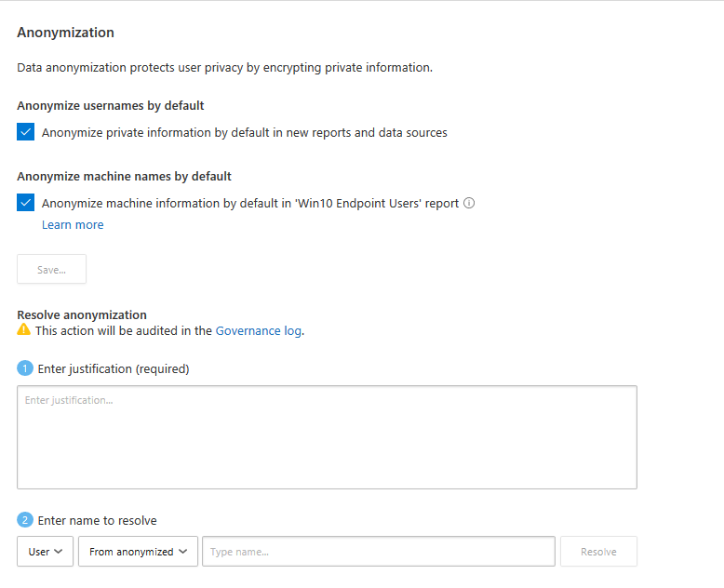Focus the Enter justification text area

[327, 437]
